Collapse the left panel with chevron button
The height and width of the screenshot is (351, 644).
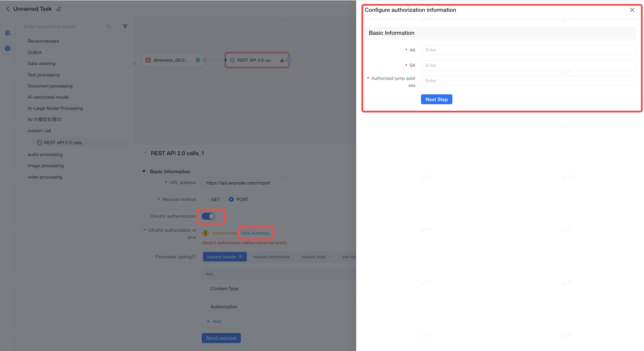tap(134, 63)
